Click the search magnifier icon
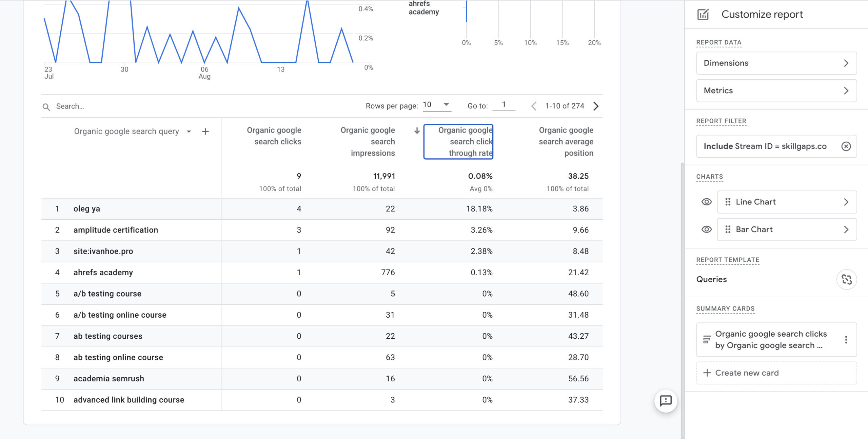 coord(46,107)
